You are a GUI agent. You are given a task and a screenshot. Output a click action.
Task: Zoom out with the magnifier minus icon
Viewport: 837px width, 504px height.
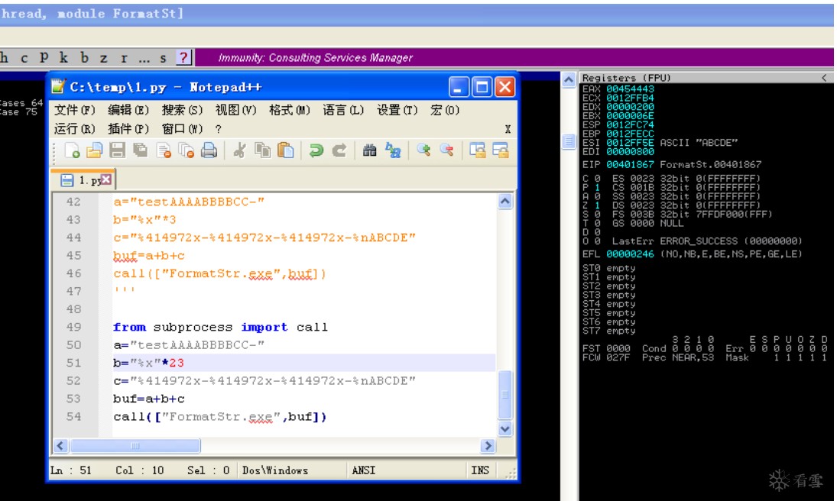447,151
